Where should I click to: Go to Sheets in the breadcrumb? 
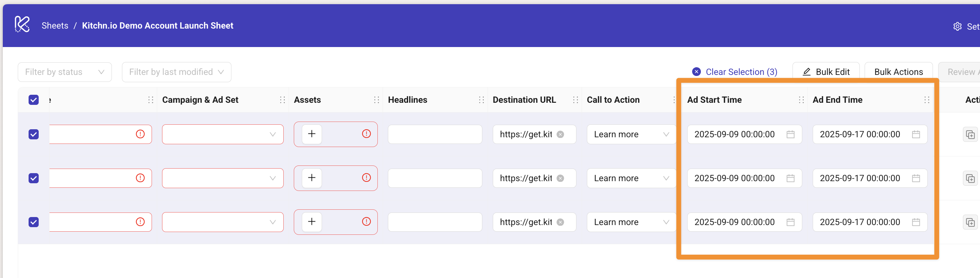pyautogui.click(x=55, y=25)
